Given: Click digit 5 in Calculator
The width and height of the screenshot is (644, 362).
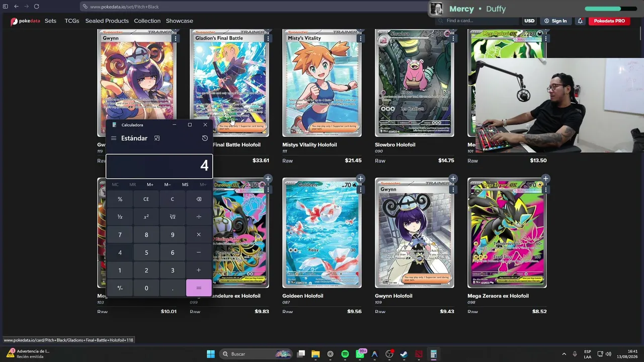Looking at the screenshot, I should (x=146, y=252).
